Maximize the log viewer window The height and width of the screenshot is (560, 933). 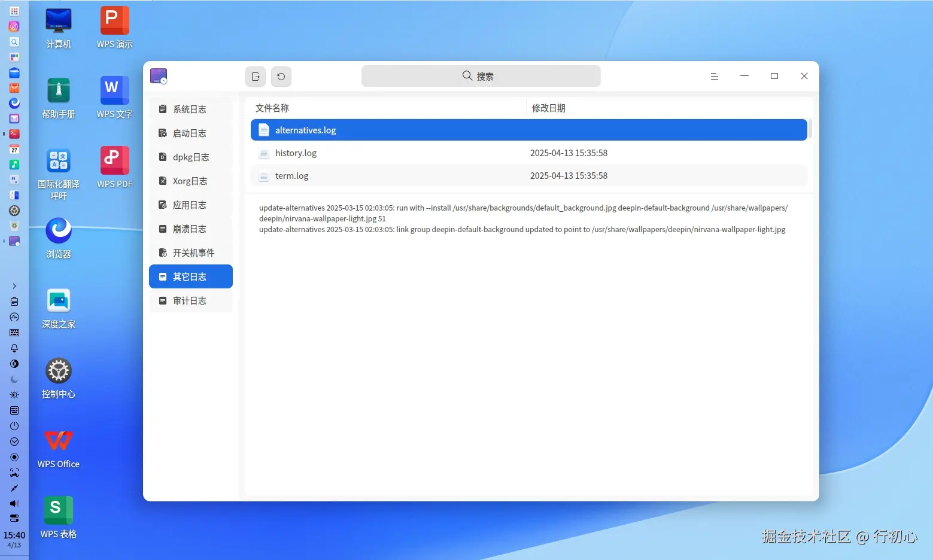click(774, 76)
